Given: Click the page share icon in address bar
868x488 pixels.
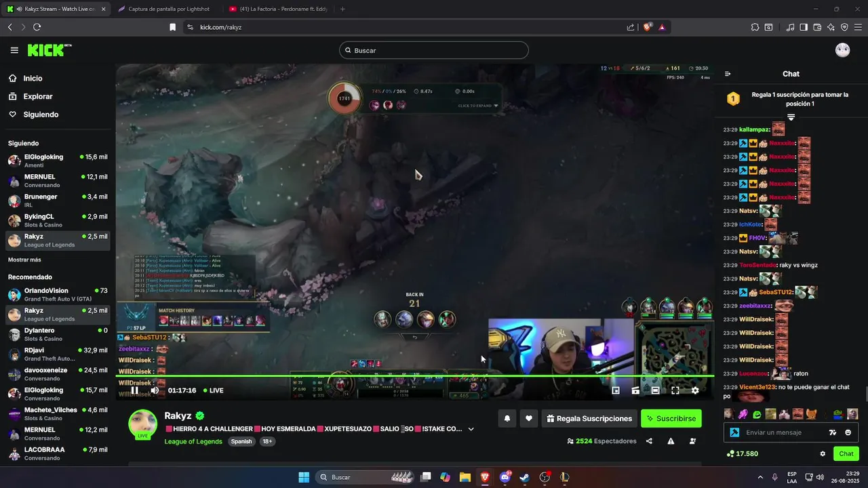Looking at the screenshot, I should tap(631, 27).
